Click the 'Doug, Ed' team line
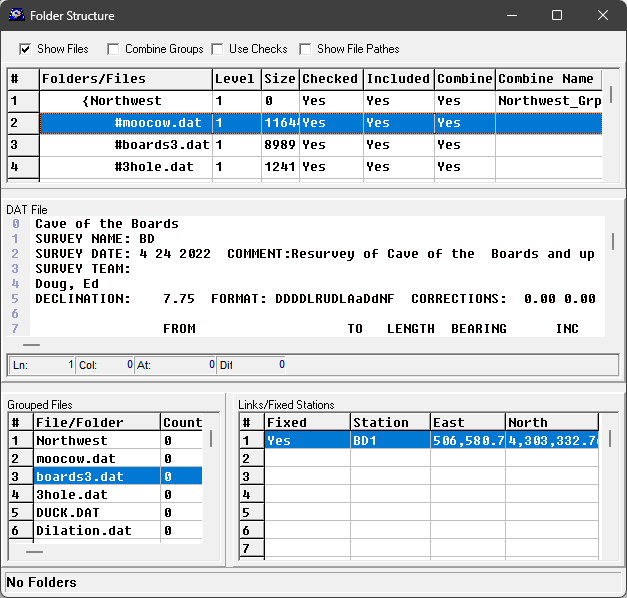Image resolution: width=627 pixels, height=598 pixels. (67, 284)
